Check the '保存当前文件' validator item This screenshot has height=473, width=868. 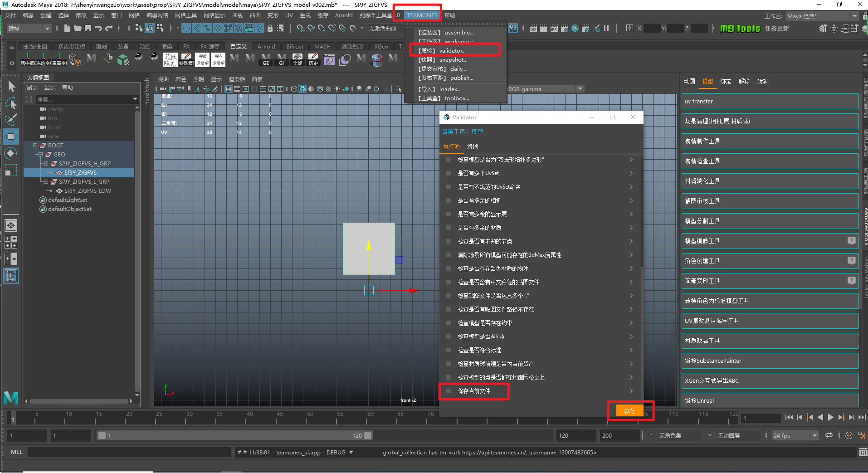pos(449,391)
